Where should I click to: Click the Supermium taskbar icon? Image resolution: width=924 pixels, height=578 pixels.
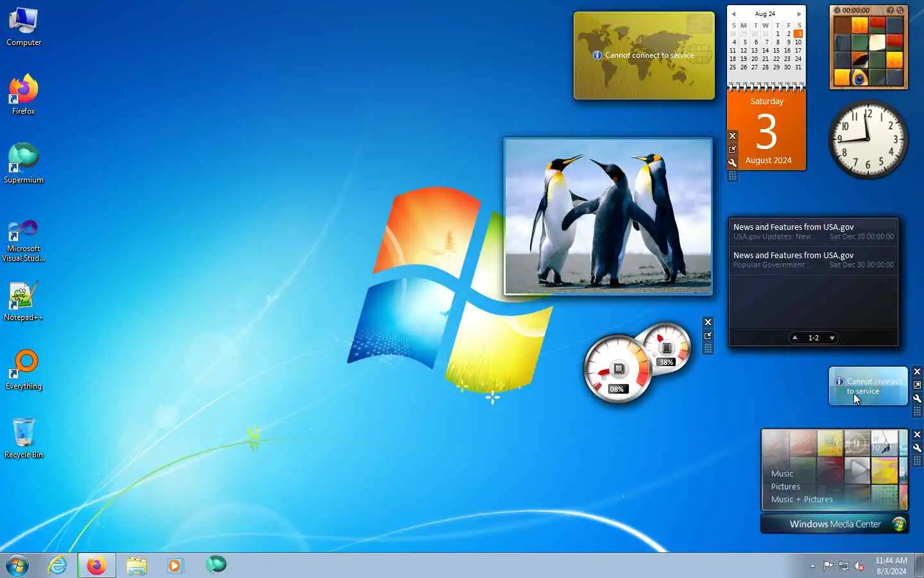click(216, 565)
